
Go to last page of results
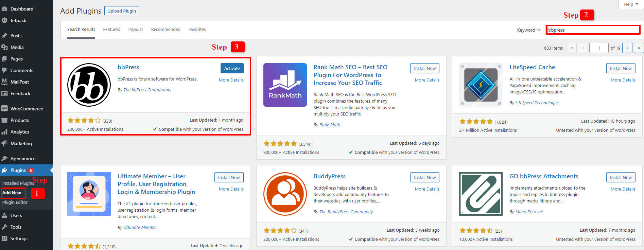click(x=639, y=48)
